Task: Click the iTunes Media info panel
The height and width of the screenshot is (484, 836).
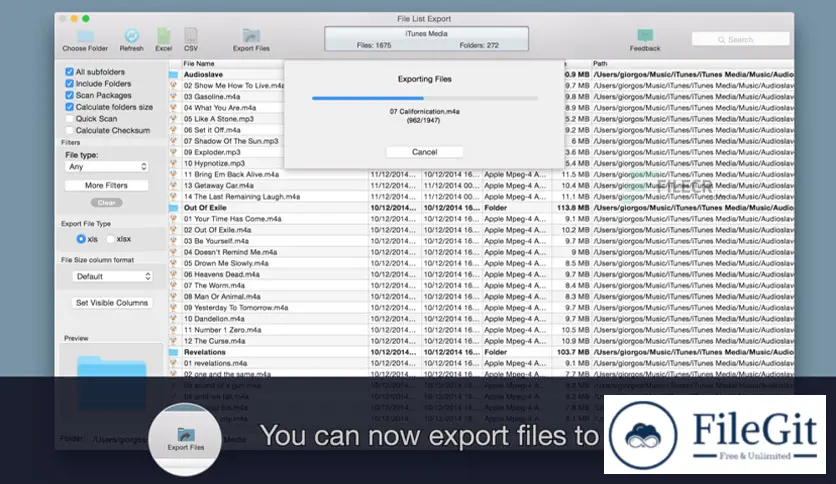Action: click(x=427, y=39)
